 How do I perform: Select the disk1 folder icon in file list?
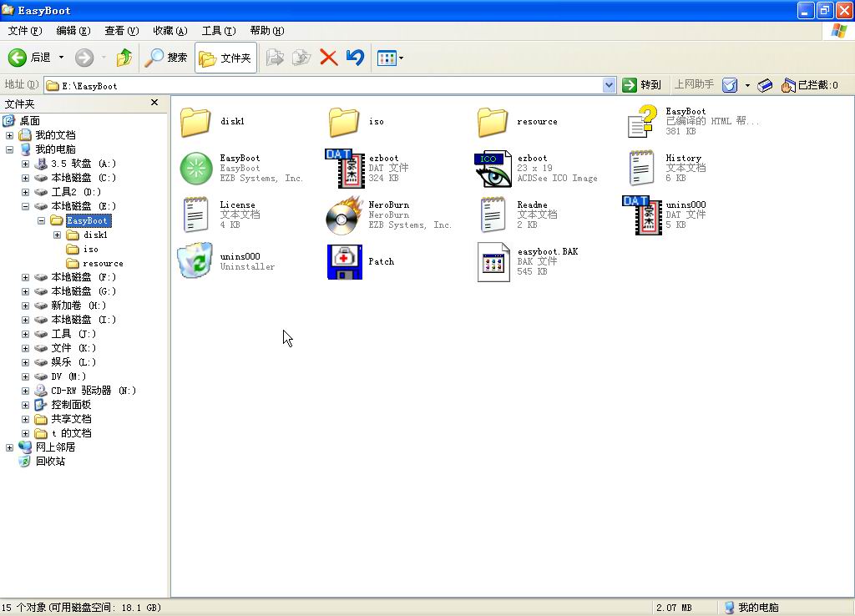click(195, 121)
